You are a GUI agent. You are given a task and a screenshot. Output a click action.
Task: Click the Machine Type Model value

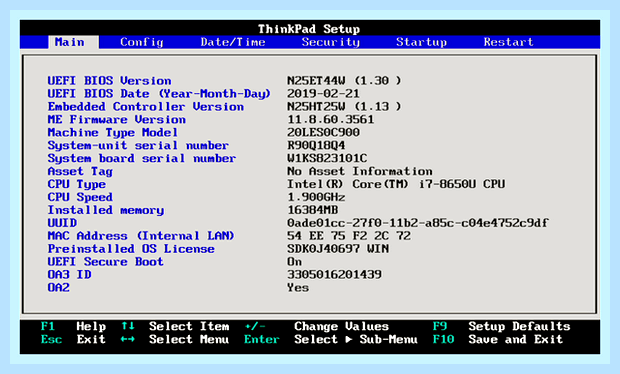coord(323,132)
